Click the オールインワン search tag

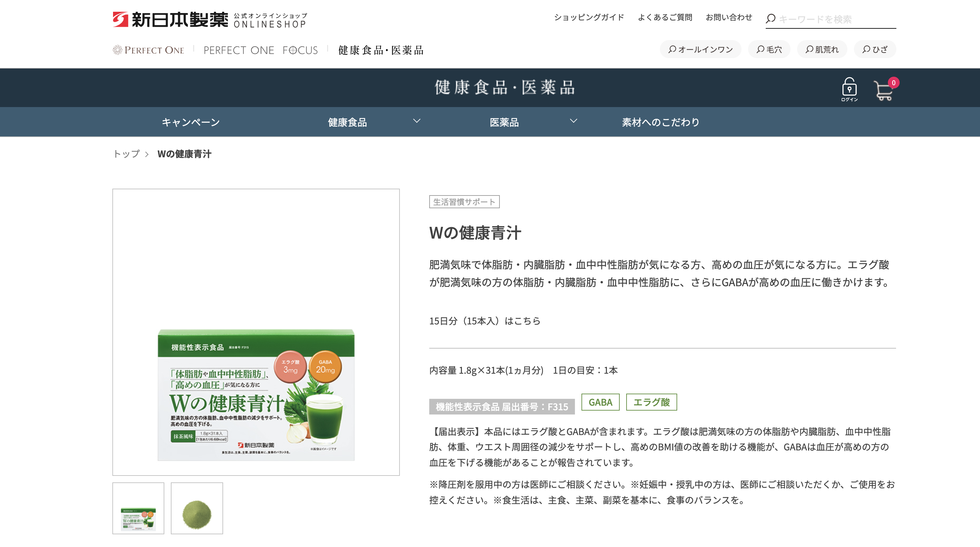[x=700, y=49]
